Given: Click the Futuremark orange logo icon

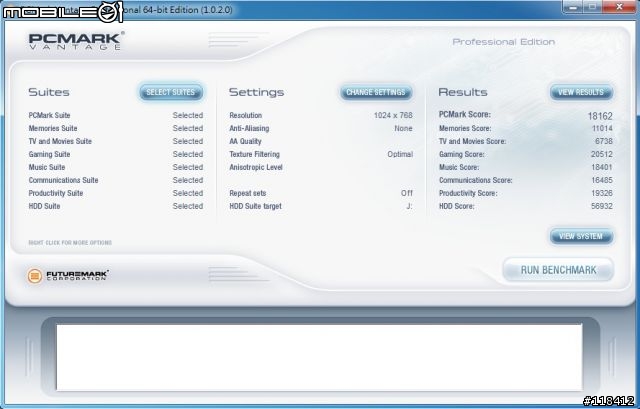Looking at the screenshot, I should pos(35,276).
